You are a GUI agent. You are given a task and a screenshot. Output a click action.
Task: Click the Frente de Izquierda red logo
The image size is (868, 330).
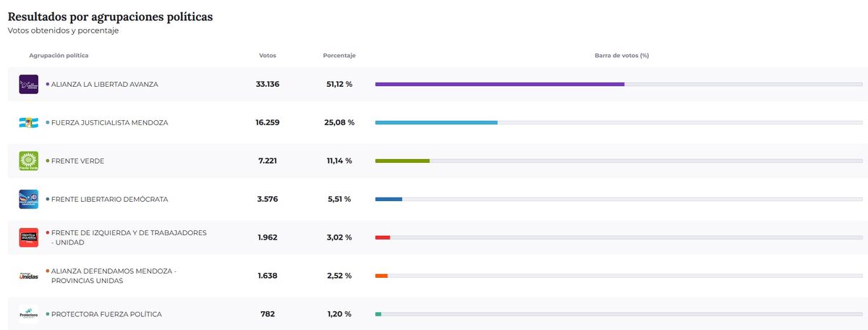pos(28,237)
